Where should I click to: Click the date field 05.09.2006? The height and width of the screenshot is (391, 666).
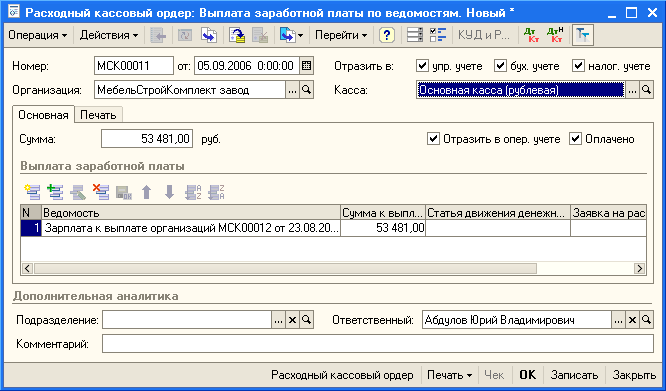(x=247, y=66)
